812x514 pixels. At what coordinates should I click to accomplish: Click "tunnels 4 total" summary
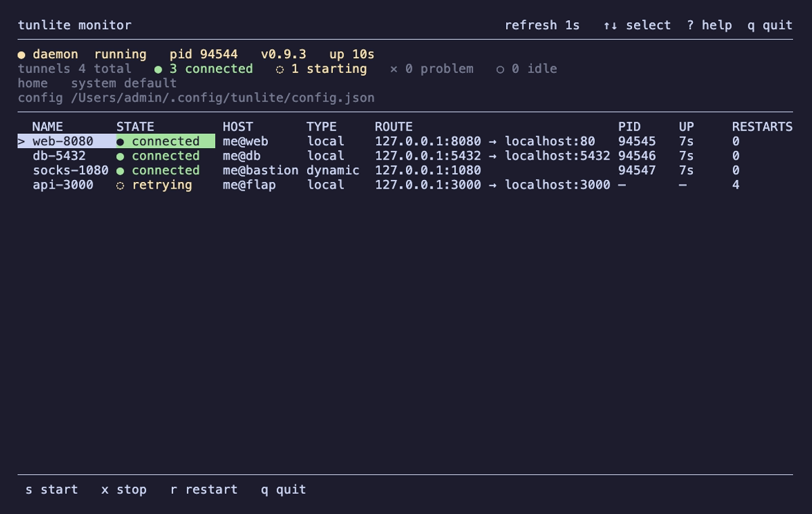coord(74,69)
